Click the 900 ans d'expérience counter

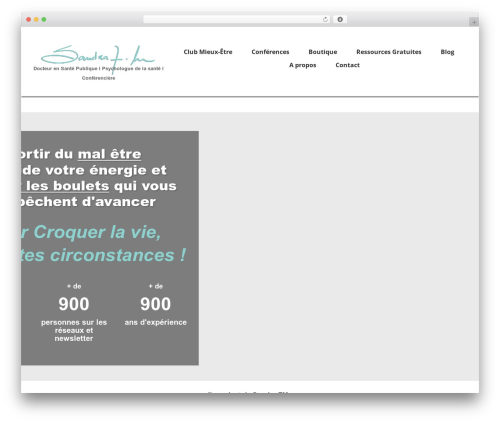click(x=155, y=305)
